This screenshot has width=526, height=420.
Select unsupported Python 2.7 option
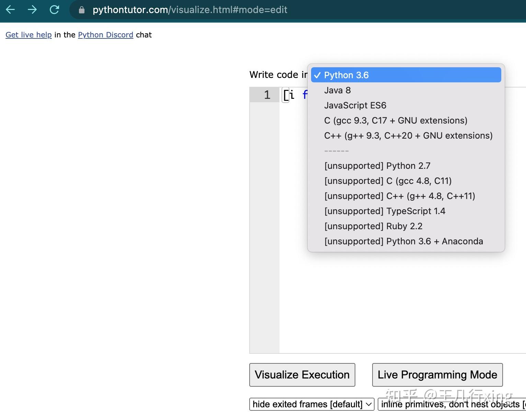pyautogui.click(x=377, y=166)
